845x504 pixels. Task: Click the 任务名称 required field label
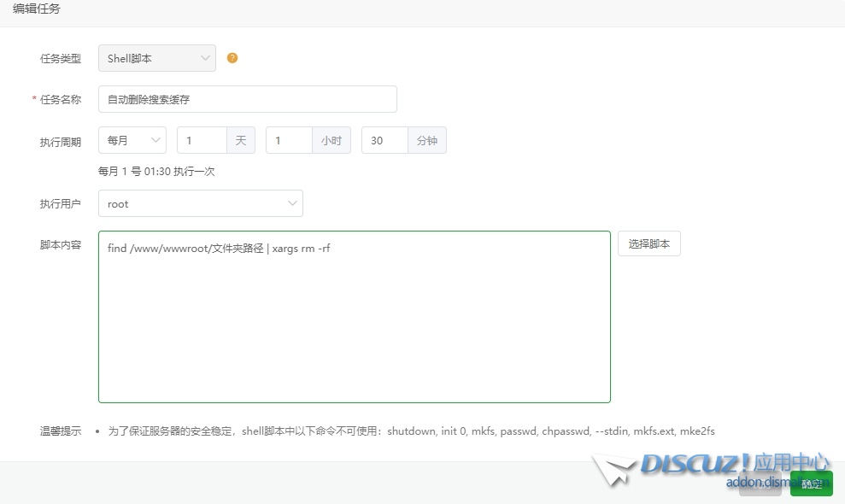pos(60,99)
